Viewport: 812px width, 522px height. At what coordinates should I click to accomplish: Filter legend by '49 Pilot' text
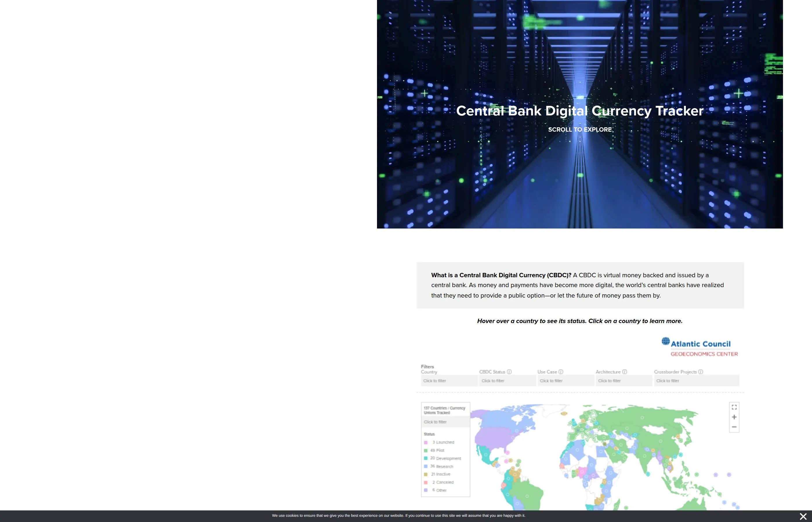(437, 450)
